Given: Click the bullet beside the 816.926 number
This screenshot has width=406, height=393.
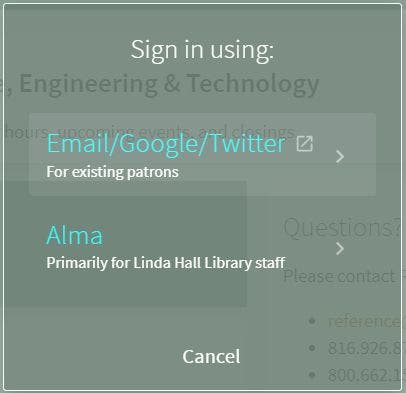Looking at the screenshot, I should coord(312,348).
